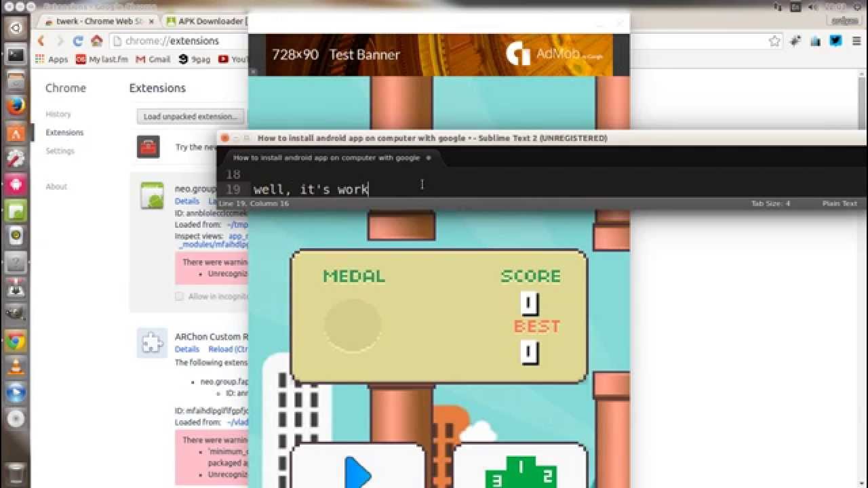Close the Sublime Text file tab
Viewport: 868px width, 488px height.
pyautogui.click(x=428, y=158)
